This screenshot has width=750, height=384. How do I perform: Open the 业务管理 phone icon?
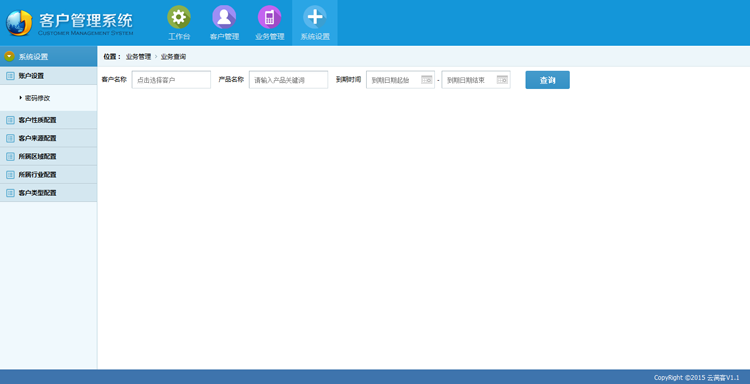click(x=269, y=17)
